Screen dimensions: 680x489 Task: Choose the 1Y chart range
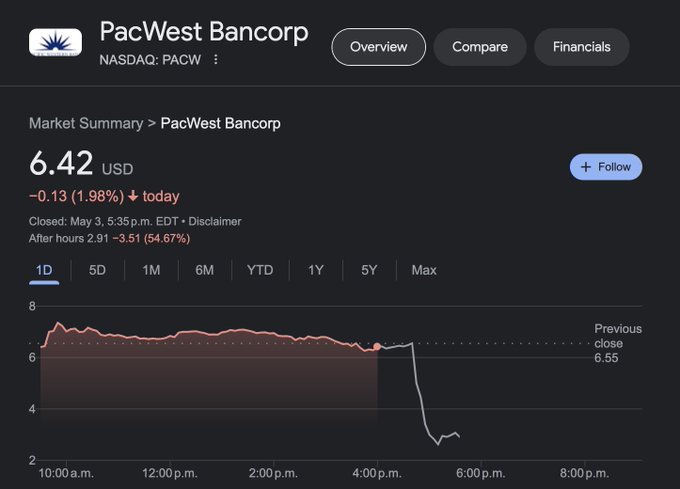click(x=316, y=271)
